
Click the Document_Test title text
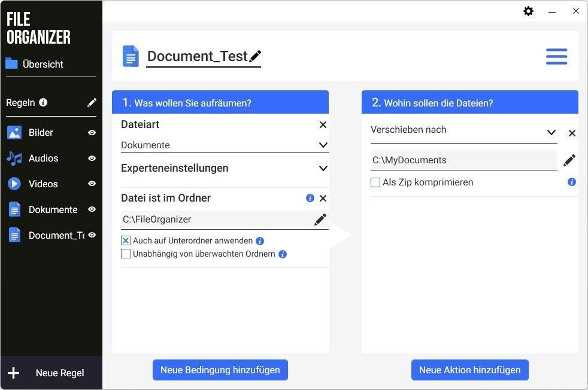[x=197, y=56]
